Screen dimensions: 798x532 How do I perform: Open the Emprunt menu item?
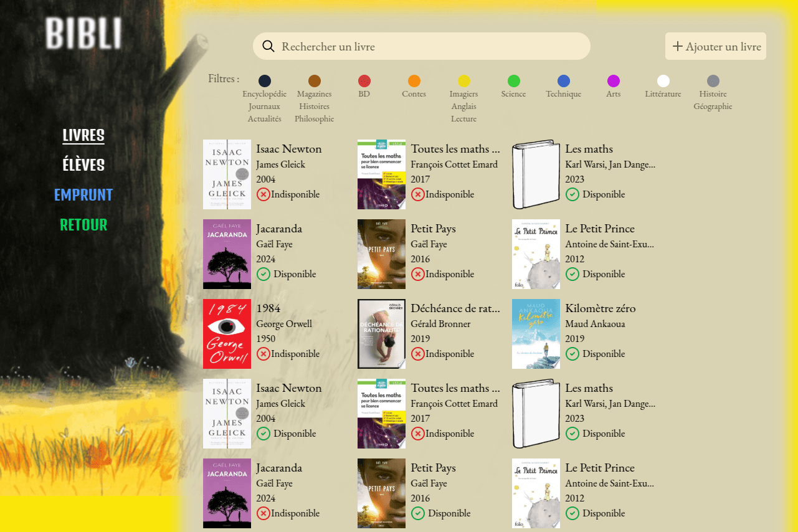pyautogui.click(x=83, y=195)
